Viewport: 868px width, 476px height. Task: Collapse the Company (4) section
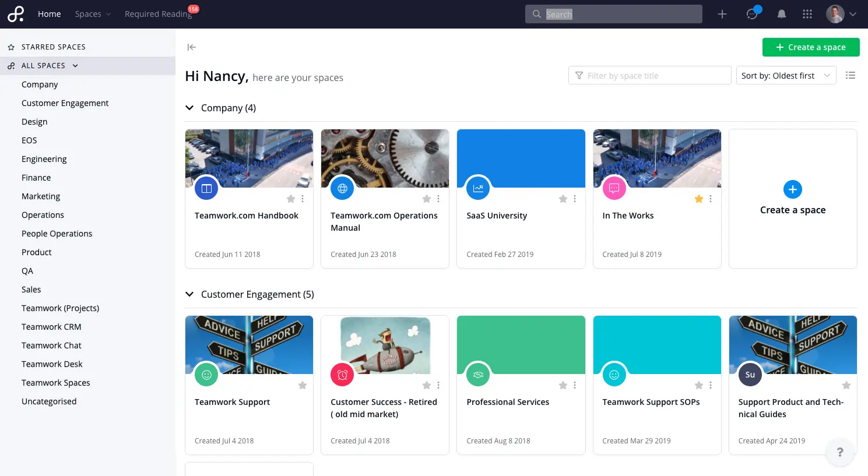pos(189,108)
